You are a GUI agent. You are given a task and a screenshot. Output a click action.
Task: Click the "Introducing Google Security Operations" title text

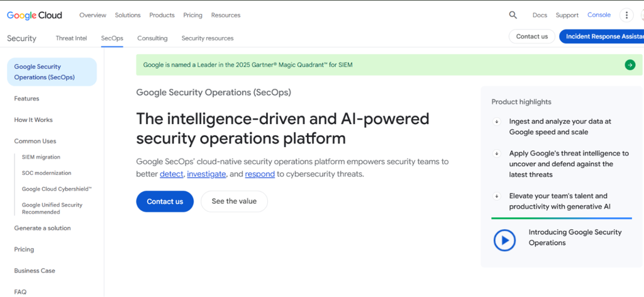(x=575, y=237)
